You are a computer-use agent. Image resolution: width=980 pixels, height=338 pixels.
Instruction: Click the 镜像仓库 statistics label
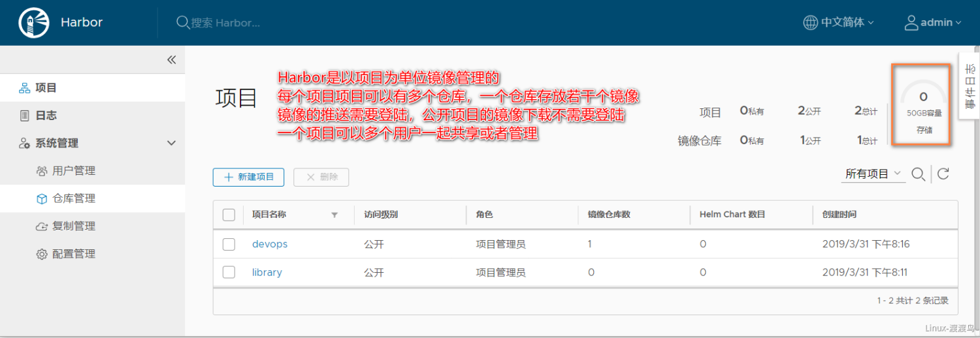pos(700,140)
